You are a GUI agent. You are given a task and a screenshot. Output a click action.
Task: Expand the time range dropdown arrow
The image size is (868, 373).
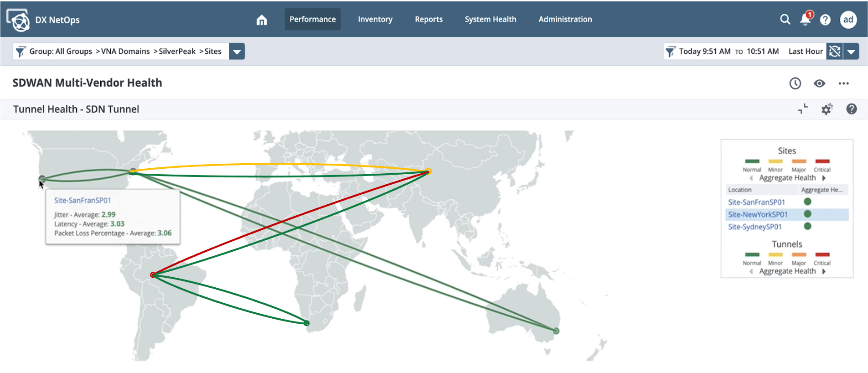pos(851,52)
